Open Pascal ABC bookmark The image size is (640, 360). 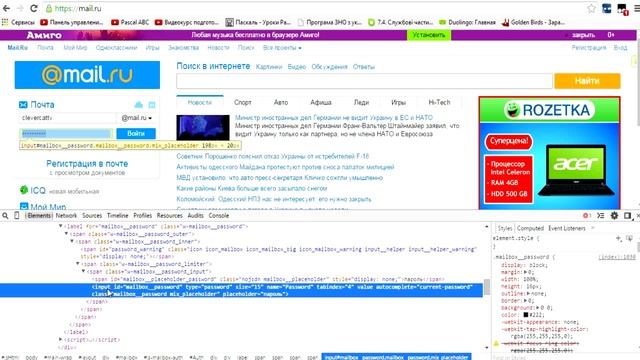[x=130, y=22]
